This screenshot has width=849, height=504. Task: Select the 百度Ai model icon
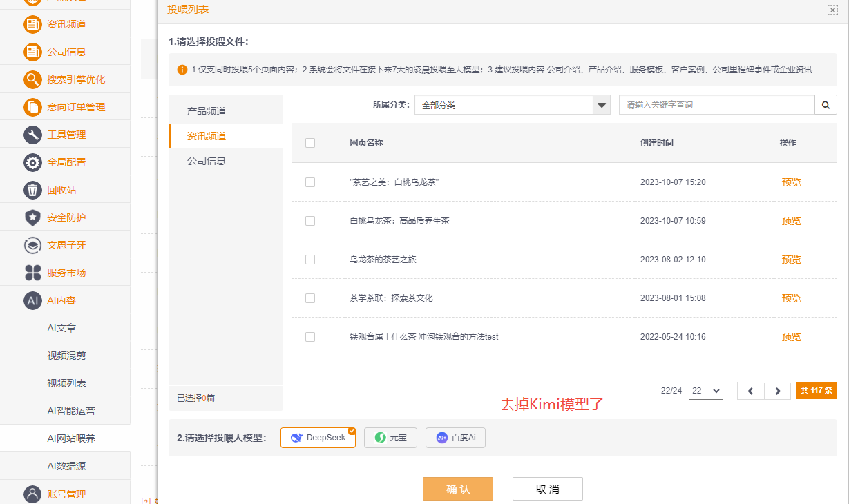click(455, 437)
